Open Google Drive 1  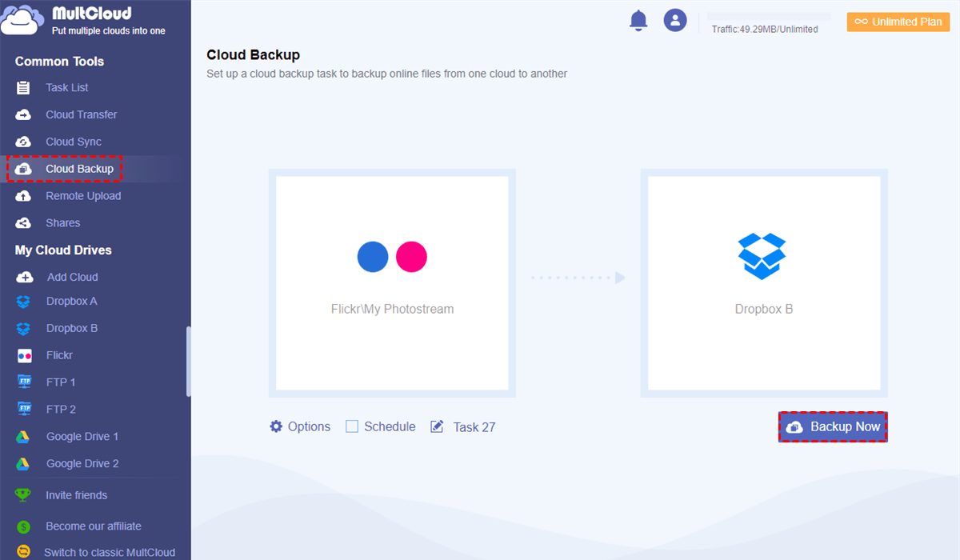point(82,437)
